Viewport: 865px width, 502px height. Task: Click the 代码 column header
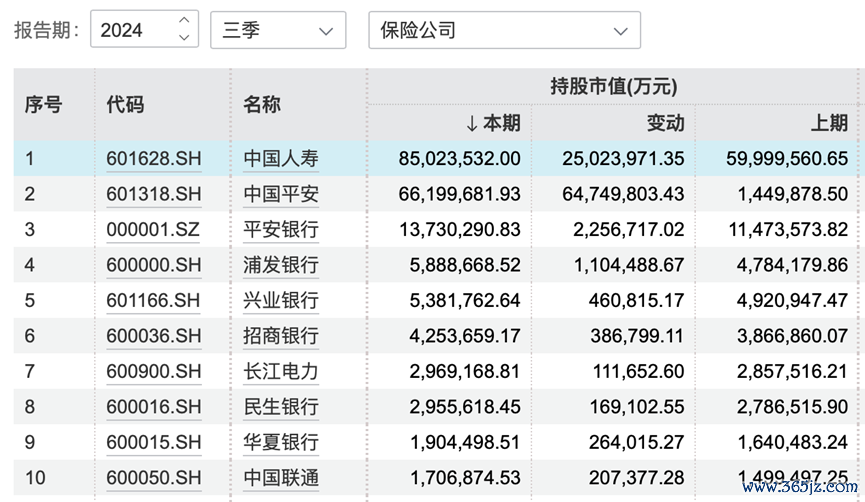(125, 104)
